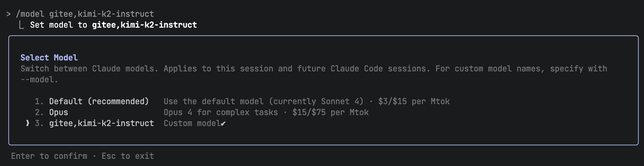This screenshot has width=644, height=166.
Task: Select the Default (recommended) model option
Action: coord(99,101)
